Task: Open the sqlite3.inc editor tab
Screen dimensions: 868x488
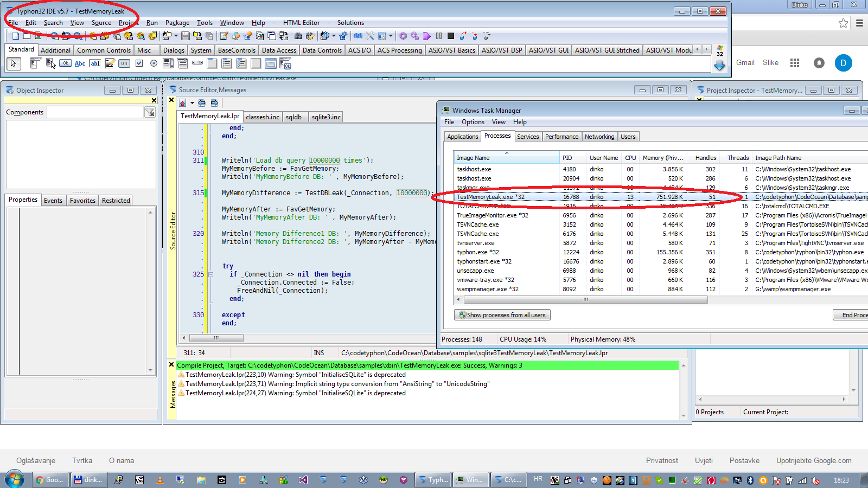Action: 326,117
